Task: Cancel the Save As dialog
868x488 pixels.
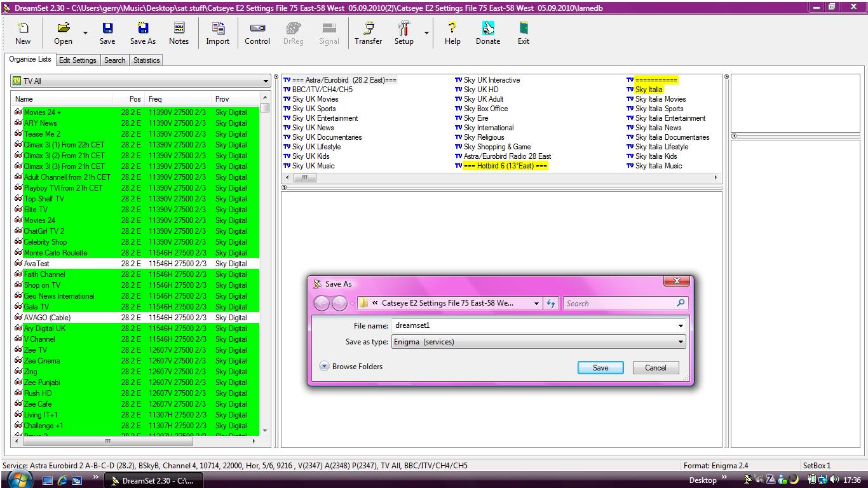Action: [655, 367]
